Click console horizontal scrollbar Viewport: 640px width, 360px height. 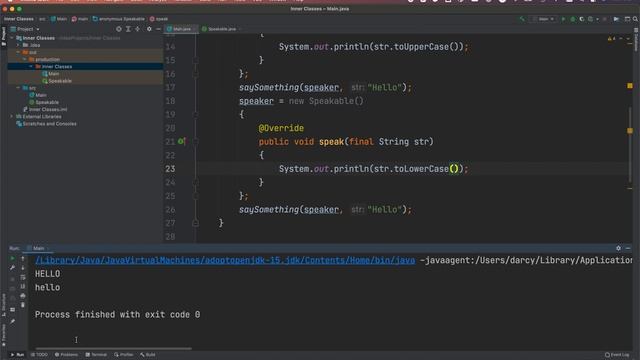[x=113, y=349]
